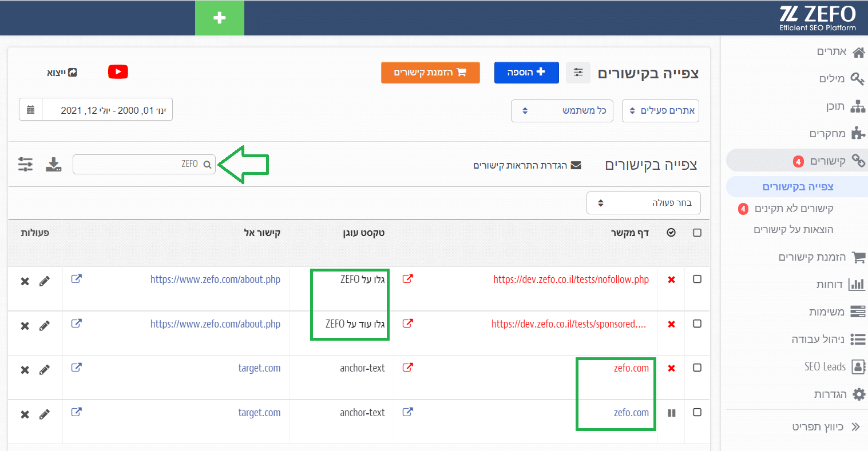Click the magnifier icon in search field
Screen dimensions: 868x451
point(207,165)
